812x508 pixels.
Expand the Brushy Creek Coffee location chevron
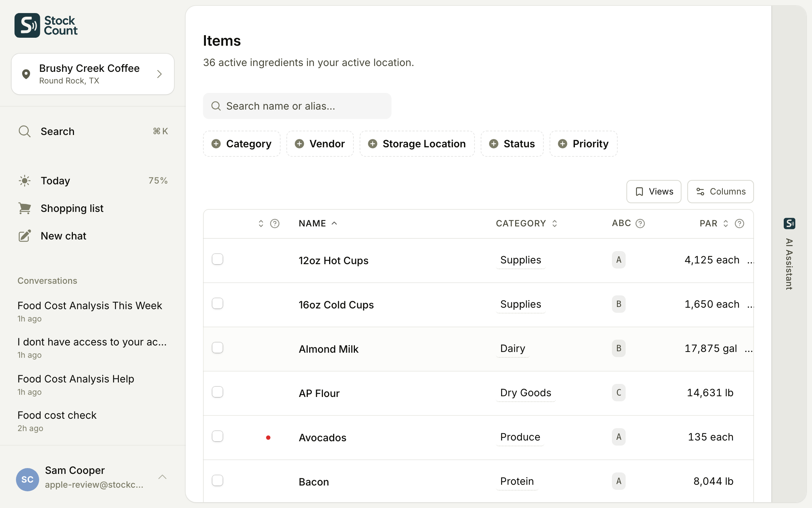pos(159,74)
